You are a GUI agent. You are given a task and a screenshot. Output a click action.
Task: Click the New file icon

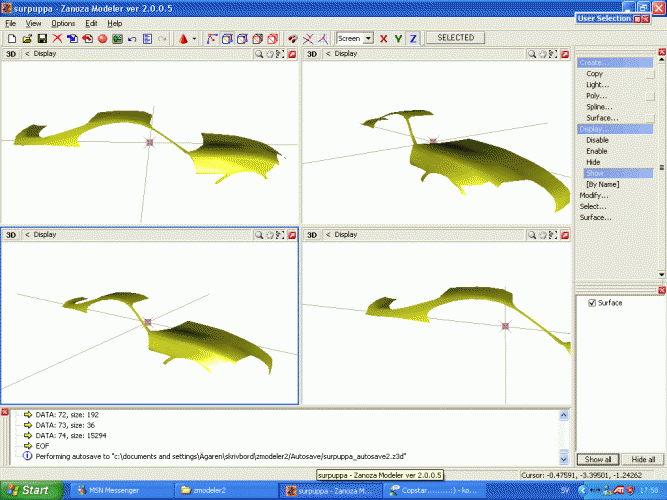11,39
